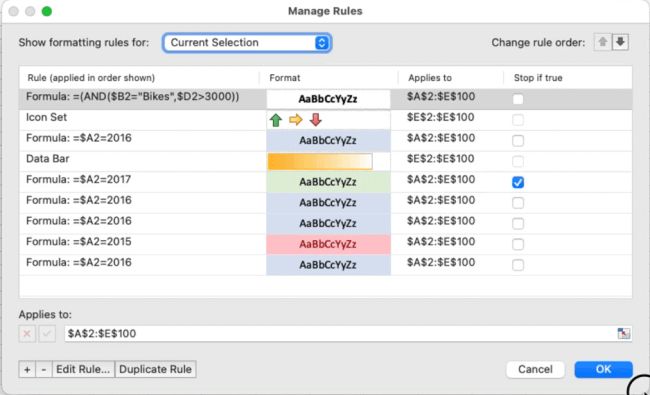Viewport: 650px width, 395px height.
Task: Click Applies to input field with $A$2:$E$100
Action: tap(340, 334)
